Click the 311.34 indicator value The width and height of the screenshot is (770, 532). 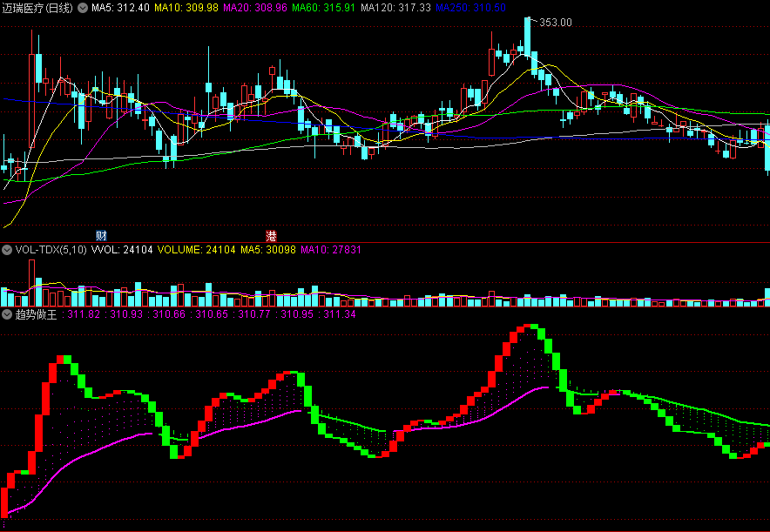pyautogui.click(x=340, y=314)
